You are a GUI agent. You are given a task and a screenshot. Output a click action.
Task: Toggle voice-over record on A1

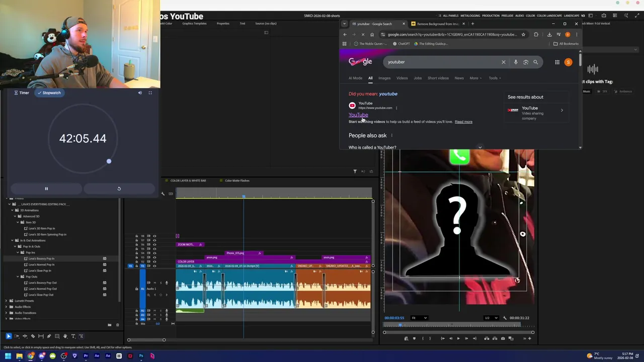pos(167,283)
